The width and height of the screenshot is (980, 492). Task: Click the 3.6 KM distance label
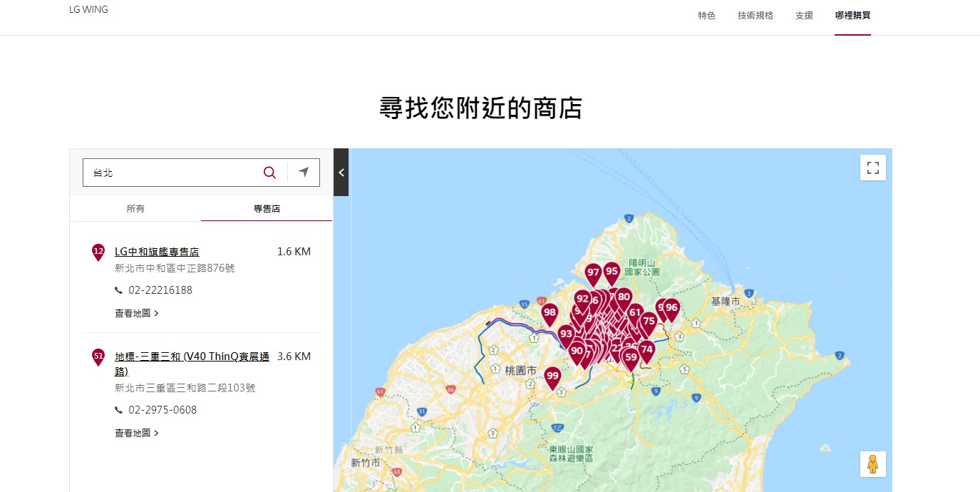coord(294,357)
